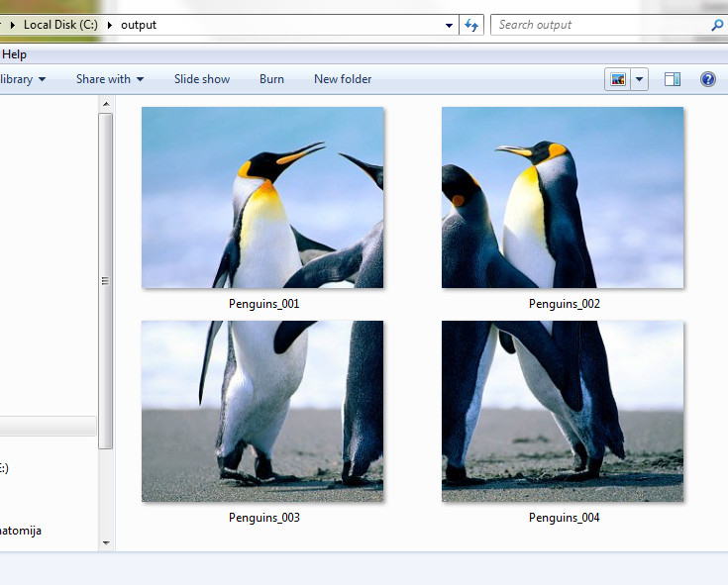Viewport: 728px width, 585px height.
Task: Click the navigation pane scroll up arrow
Action: click(x=105, y=103)
